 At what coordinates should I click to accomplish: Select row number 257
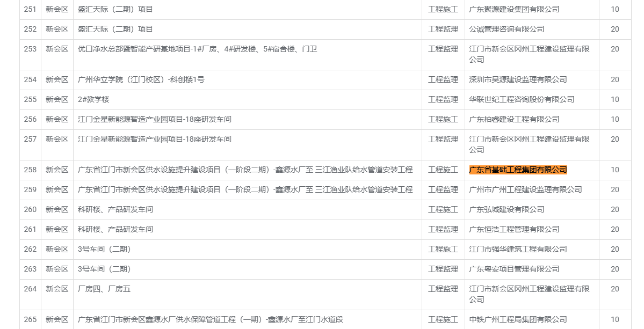[x=30, y=140]
